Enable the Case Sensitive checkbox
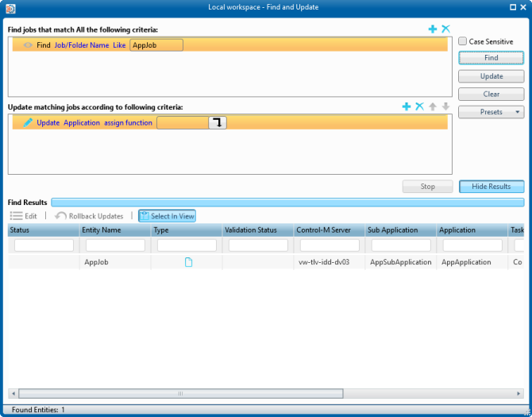 pos(463,41)
